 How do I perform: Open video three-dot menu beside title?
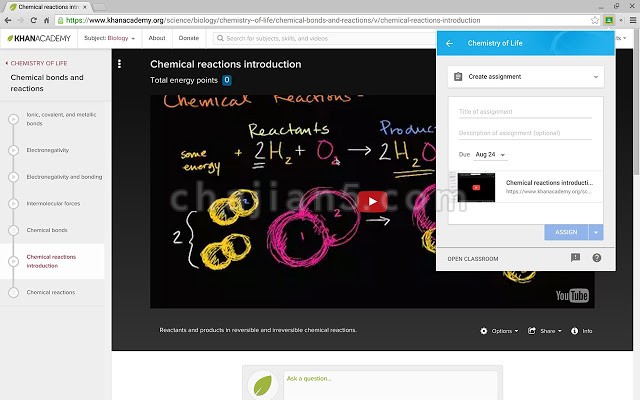119,64
